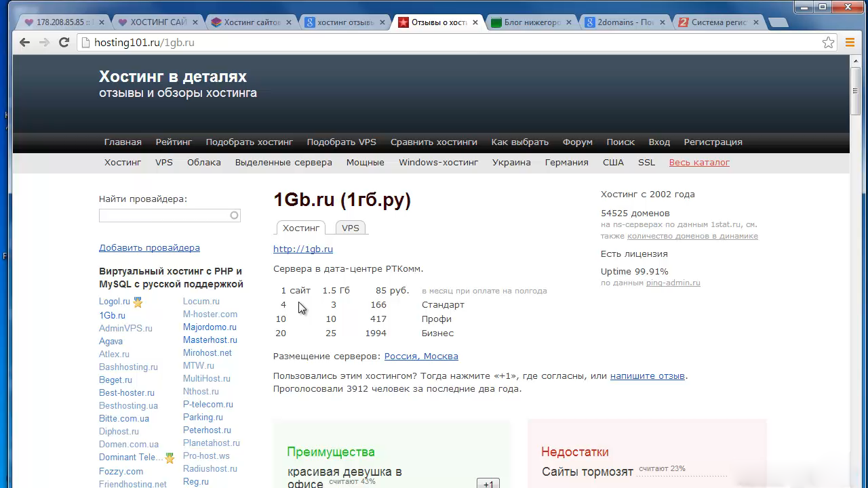Open 'Как выбрать' menu item
The width and height of the screenshot is (868, 488).
tap(520, 142)
